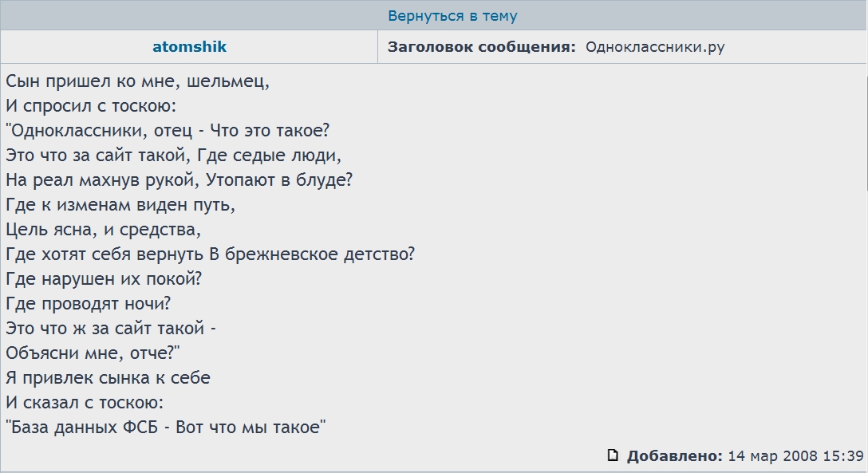Screen dimensions: 868x473
Task: Open the atomshik user profile
Action: 189,47
